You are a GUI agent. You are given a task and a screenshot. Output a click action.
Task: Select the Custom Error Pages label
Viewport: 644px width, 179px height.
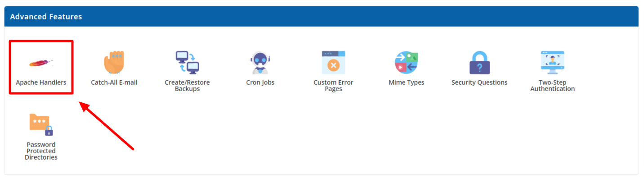click(x=333, y=86)
